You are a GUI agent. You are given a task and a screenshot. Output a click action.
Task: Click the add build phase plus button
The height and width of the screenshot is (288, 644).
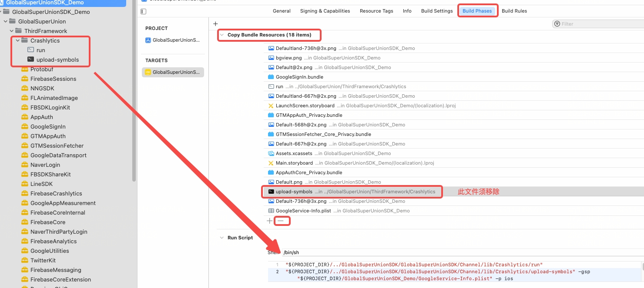(215, 24)
